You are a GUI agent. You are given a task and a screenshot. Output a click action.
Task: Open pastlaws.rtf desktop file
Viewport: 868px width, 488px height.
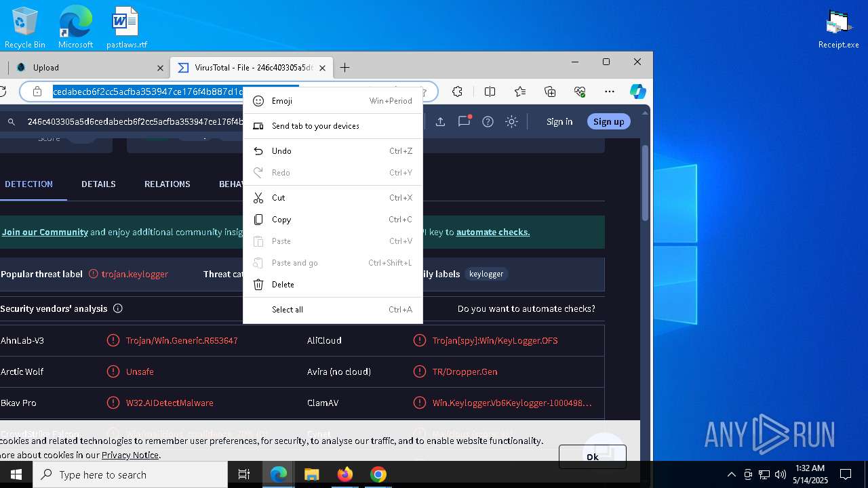pyautogui.click(x=126, y=28)
